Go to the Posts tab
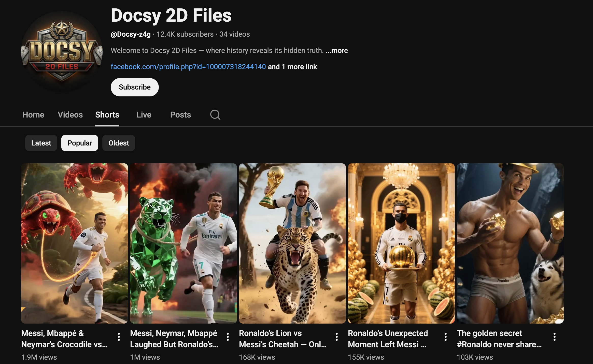Screen dimensions: 593x364 pyautogui.click(x=180, y=115)
